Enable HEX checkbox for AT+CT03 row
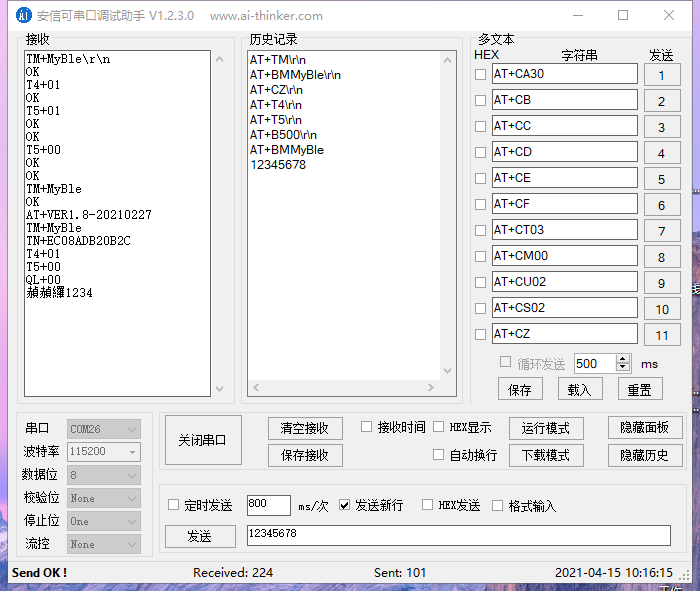 tap(480, 230)
